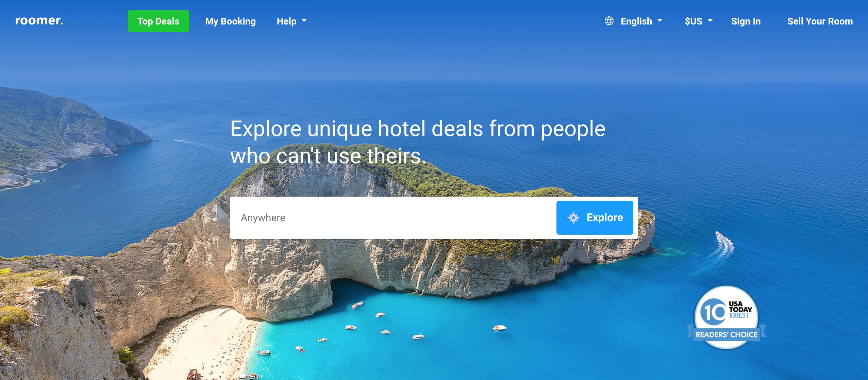Image resolution: width=868 pixels, height=380 pixels.
Task: Click the USA TODAY text in the badge
Action: point(740,307)
